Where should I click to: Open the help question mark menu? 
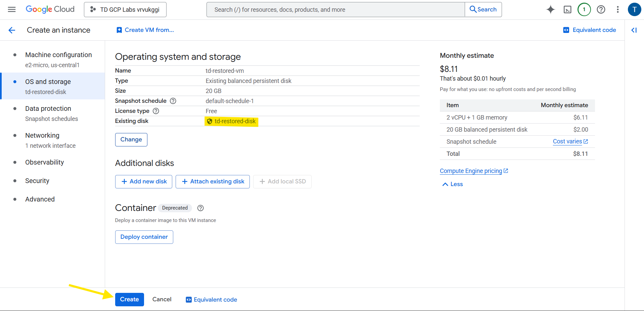[601, 9]
